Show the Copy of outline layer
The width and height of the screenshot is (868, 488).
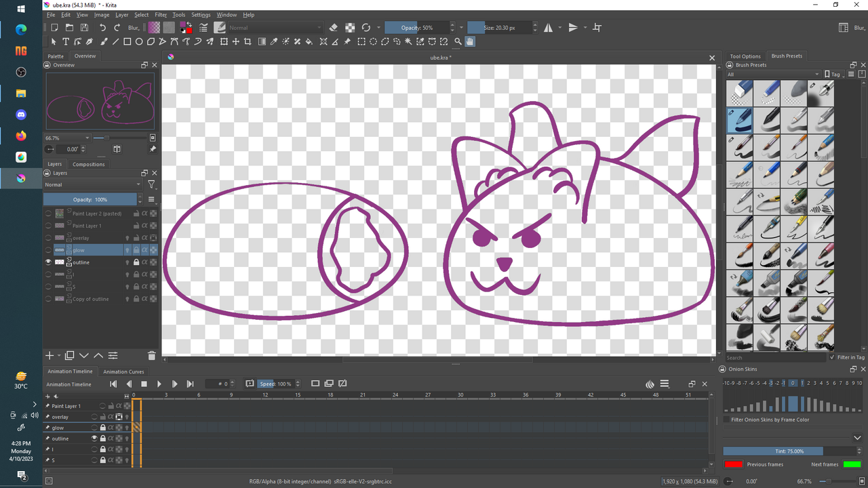(48, 299)
